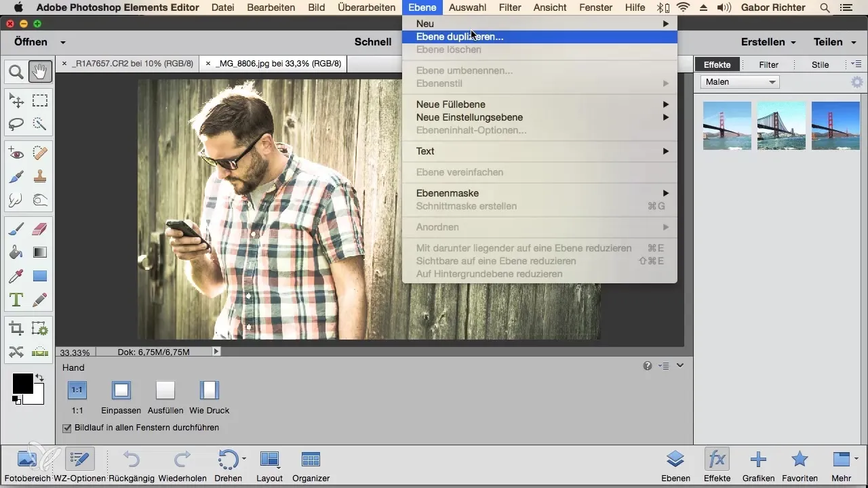Toggle the Effekte panel in bottom bar
The width and height of the screenshot is (868, 488).
click(x=717, y=466)
